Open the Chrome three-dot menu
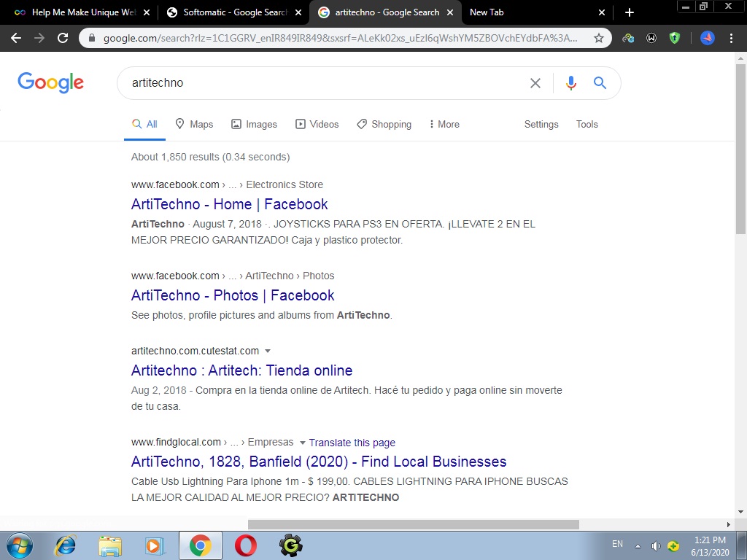The image size is (747, 560). click(731, 38)
